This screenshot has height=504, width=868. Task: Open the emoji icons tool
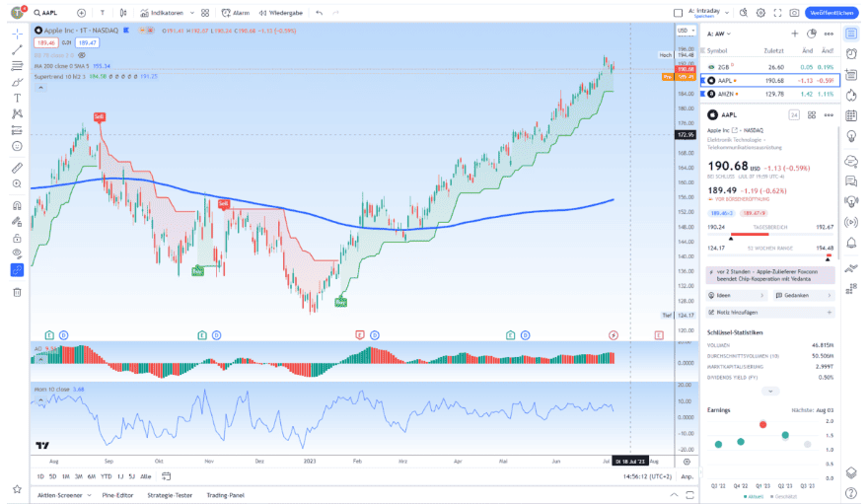[x=17, y=146]
